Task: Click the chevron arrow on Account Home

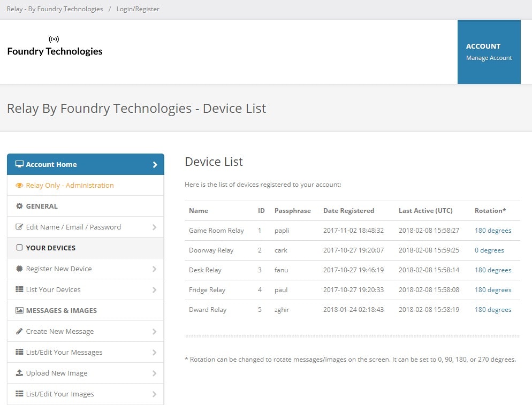Action: [155, 164]
